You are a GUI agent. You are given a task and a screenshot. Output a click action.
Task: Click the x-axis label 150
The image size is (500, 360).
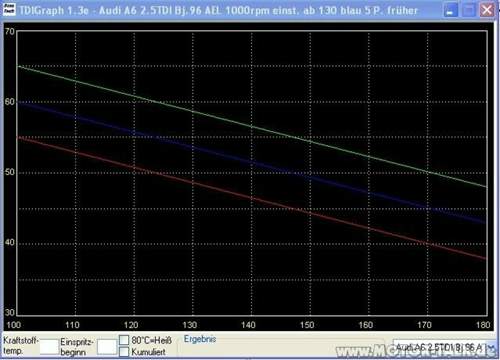pyautogui.click(x=307, y=325)
